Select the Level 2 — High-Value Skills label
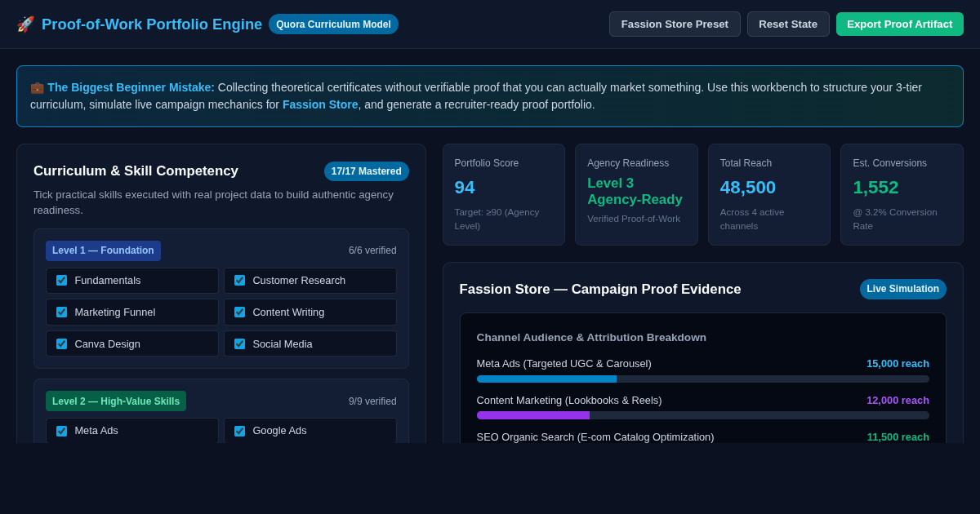 click(x=116, y=401)
